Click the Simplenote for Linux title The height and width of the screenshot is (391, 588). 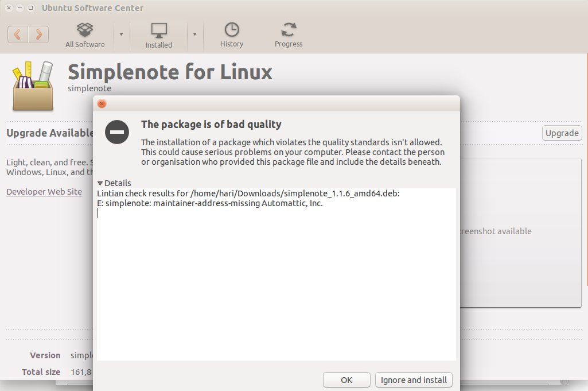tap(170, 72)
